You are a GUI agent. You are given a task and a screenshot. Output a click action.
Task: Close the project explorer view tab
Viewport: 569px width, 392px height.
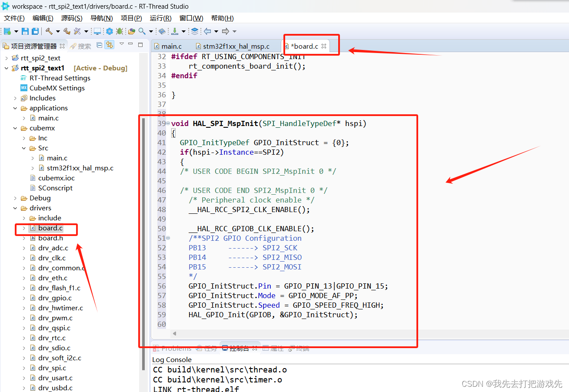62,46
